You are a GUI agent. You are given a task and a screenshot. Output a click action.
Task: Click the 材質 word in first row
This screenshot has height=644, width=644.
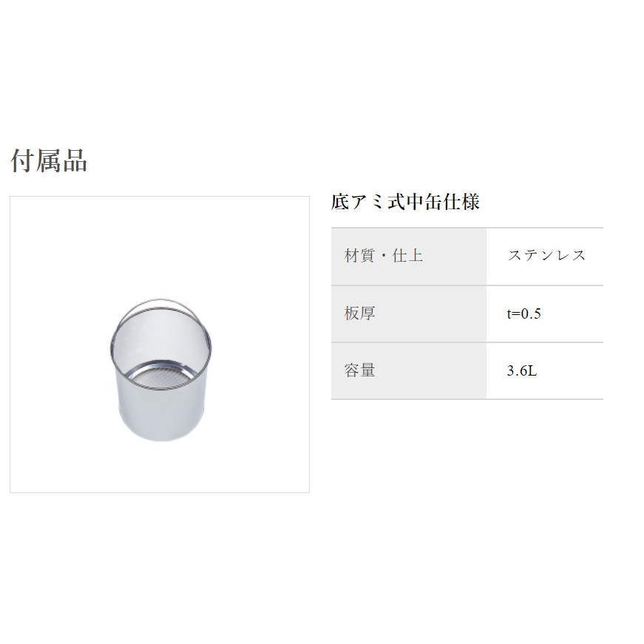click(359, 256)
